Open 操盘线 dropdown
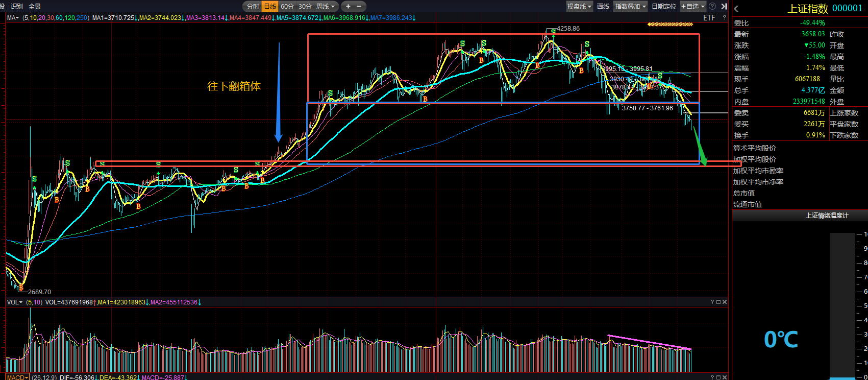The width and height of the screenshot is (868, 380). point(579,7)
